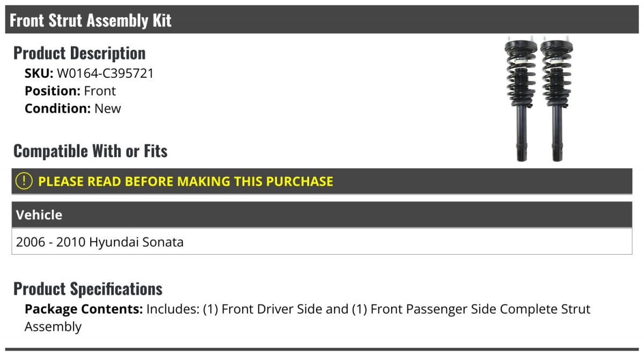This screenshot has height=356, width=644.
Task: Click the left strut in the product photo
Action: pos(519,99)
